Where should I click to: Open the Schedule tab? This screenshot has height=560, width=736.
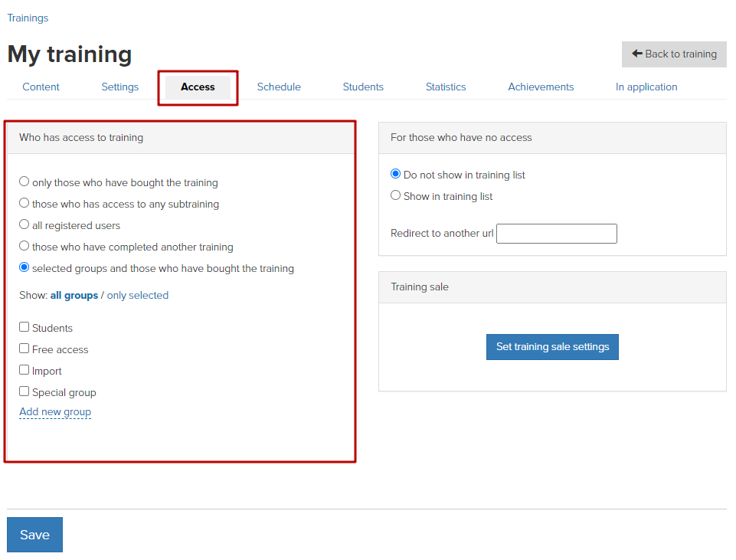[x=279, y=87]
